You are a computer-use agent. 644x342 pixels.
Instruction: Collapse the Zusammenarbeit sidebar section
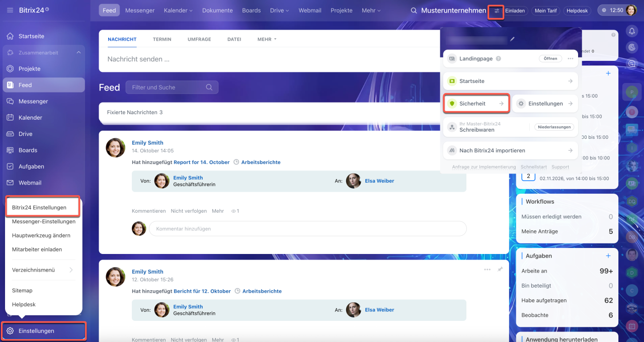(78, 53)
